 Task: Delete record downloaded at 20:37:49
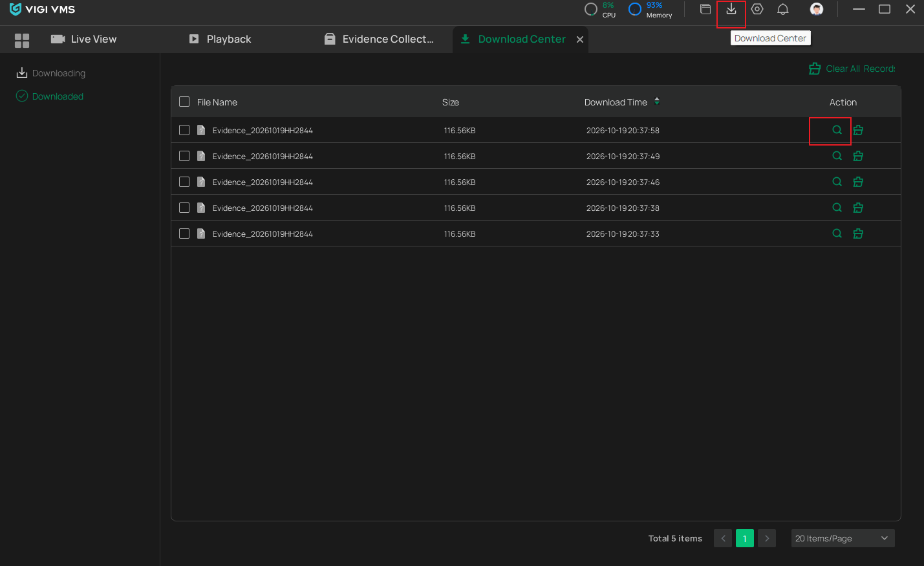point(858,156)
